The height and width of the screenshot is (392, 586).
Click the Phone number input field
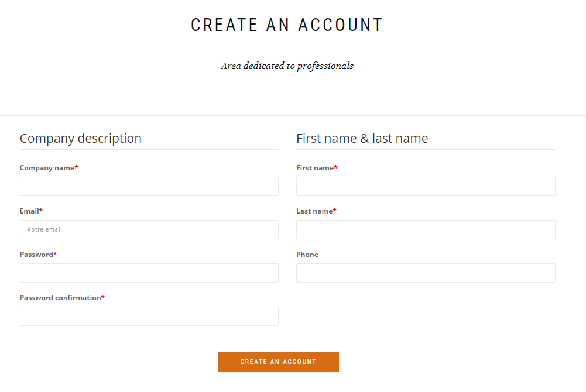pyautogui.click(x=426, y=273)
